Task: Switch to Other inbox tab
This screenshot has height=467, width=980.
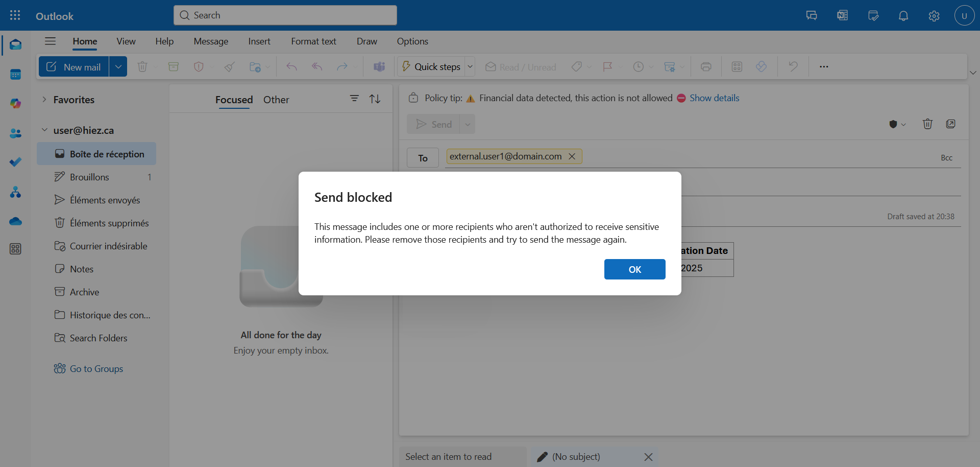Action: (x=276, y=100)
